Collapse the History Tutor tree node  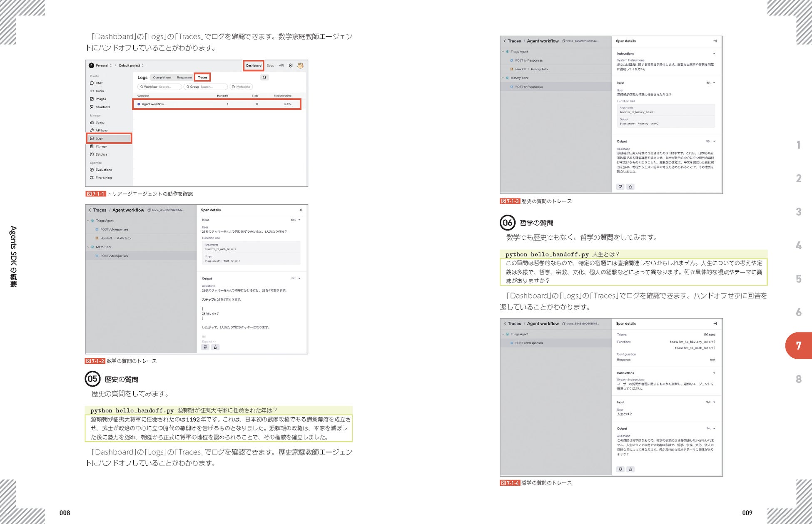[503, 78]
